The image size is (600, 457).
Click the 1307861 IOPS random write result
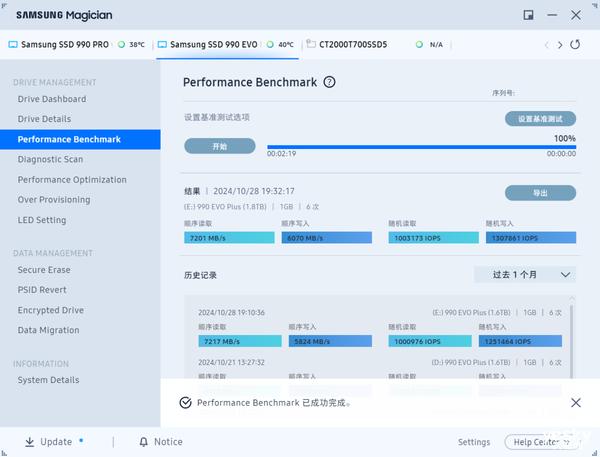(531, 238)
